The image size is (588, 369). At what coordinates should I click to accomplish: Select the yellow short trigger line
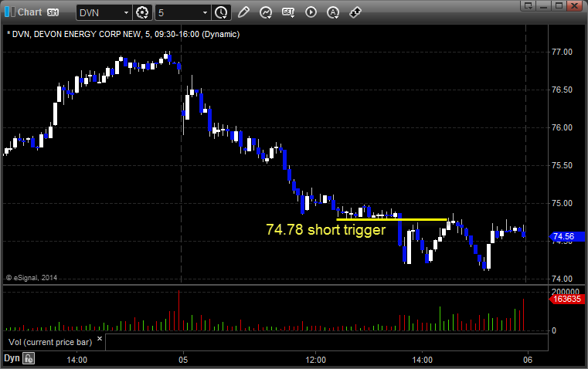pyautogui.click(x=392, y=219)
